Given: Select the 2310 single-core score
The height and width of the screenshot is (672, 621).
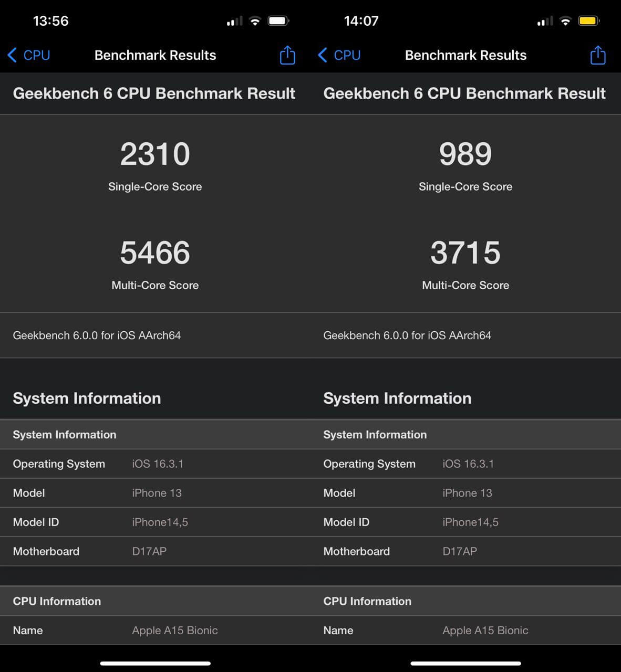Looking at the screenshot, I should click(x=155, y=154).
